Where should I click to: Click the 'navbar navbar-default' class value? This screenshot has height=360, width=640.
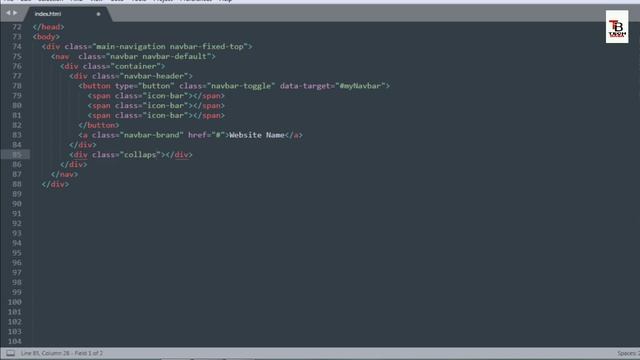(158, 56)
